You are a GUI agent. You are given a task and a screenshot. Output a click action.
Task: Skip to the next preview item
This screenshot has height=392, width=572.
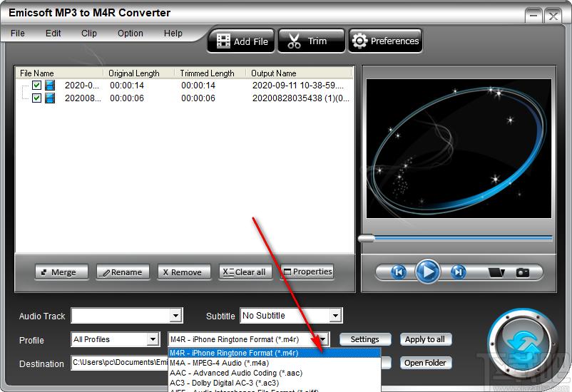click(458, 272)
